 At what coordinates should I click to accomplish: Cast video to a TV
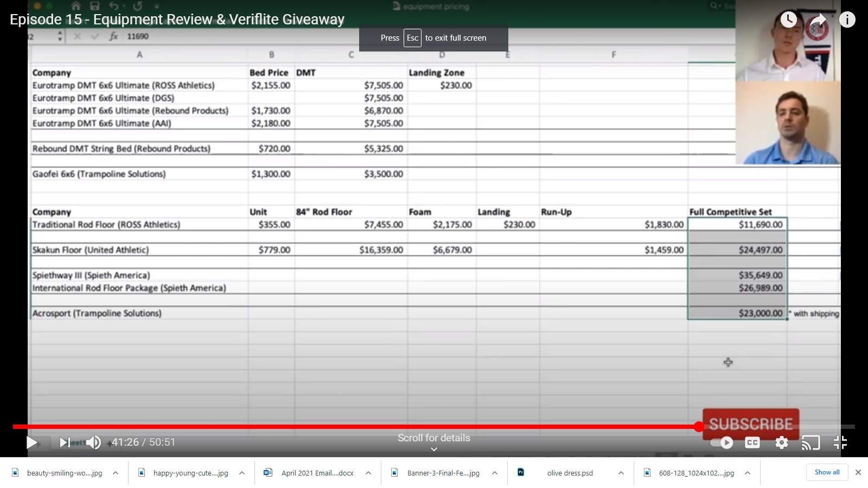click(811, 442)
